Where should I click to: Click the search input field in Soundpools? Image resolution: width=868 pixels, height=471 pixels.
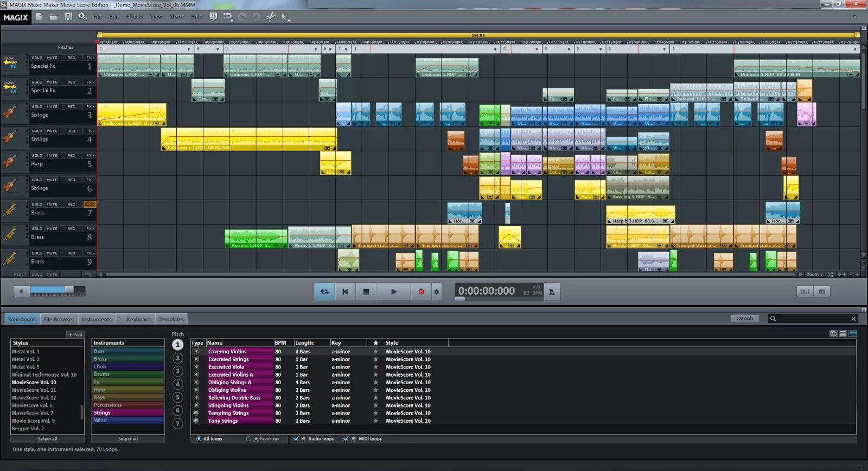point(813,319)
